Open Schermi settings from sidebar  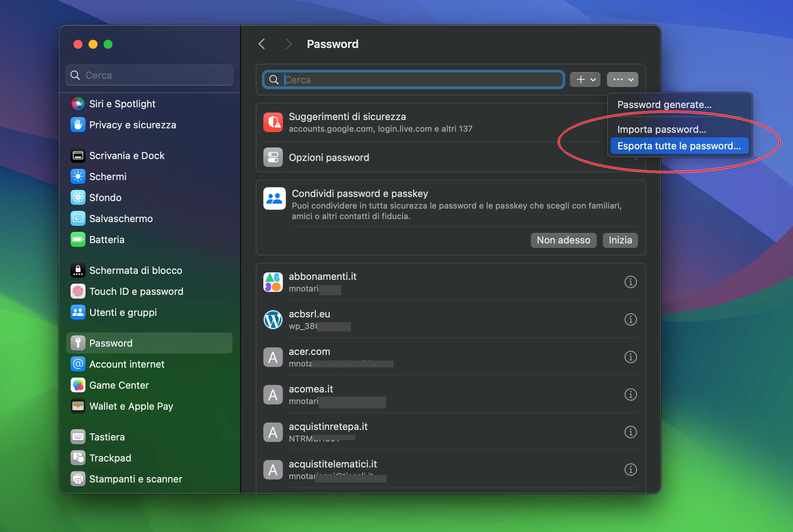[x=78, y=176]
